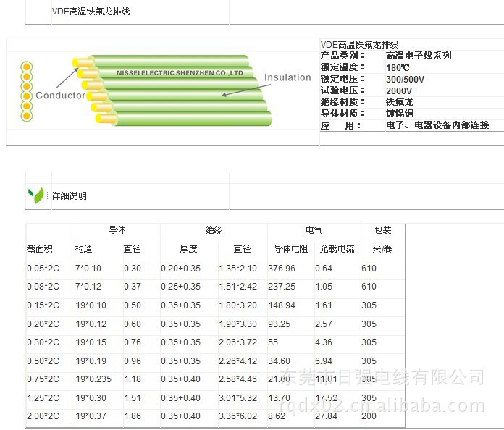Click the 包装 table group header
This screenshot has width=504, height=430.
click(382, 230)
